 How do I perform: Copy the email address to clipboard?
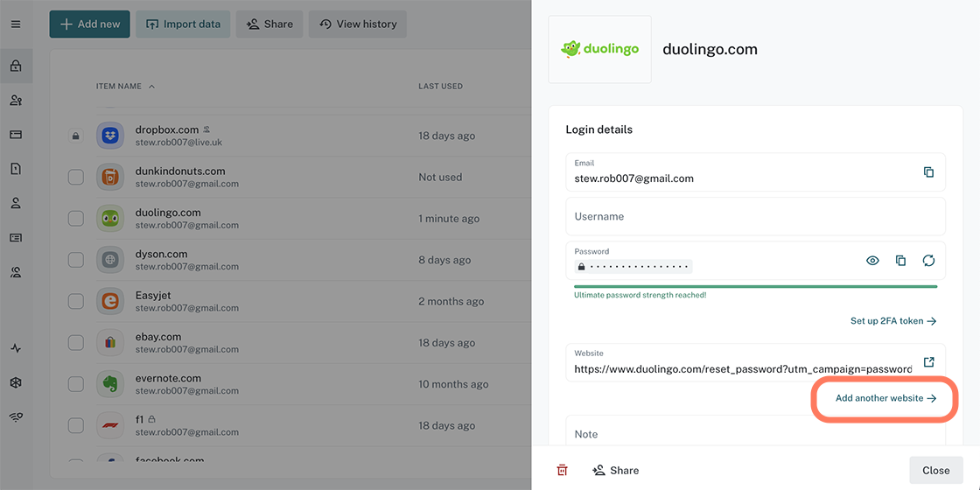pyautogui.click(x=928, y=172)
